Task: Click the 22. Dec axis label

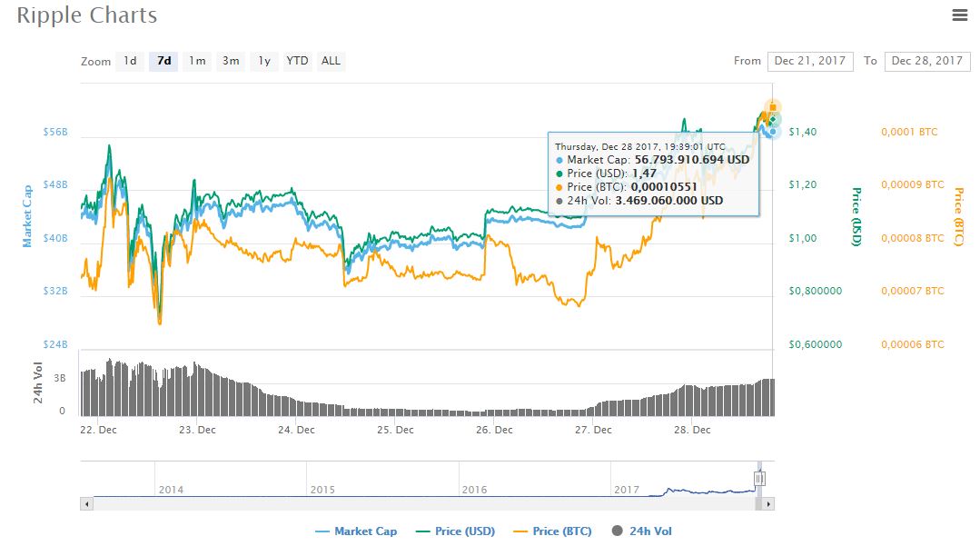Action: 98,430
